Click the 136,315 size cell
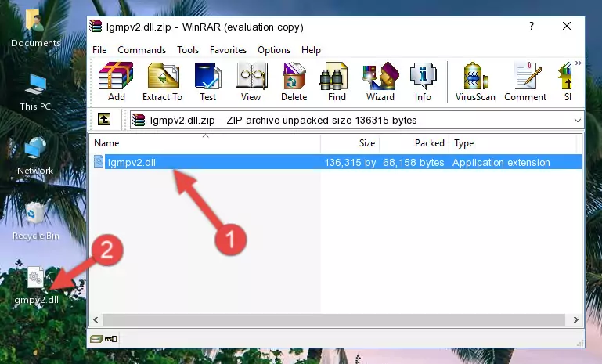Image resolution: width=602 pixels, height=364 pixels. click(350, 162)
